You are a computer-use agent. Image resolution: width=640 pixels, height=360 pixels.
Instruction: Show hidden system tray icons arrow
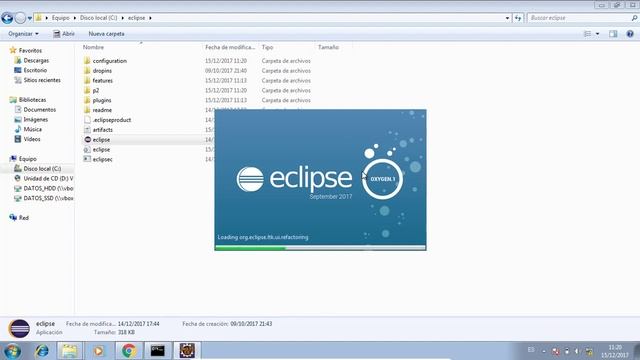pos(544,351)
